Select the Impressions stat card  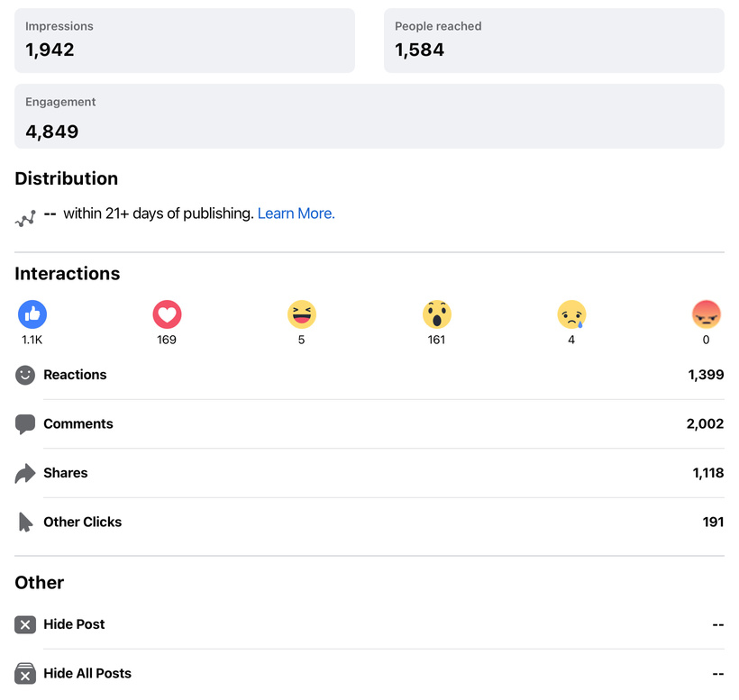tap(184, 41)
